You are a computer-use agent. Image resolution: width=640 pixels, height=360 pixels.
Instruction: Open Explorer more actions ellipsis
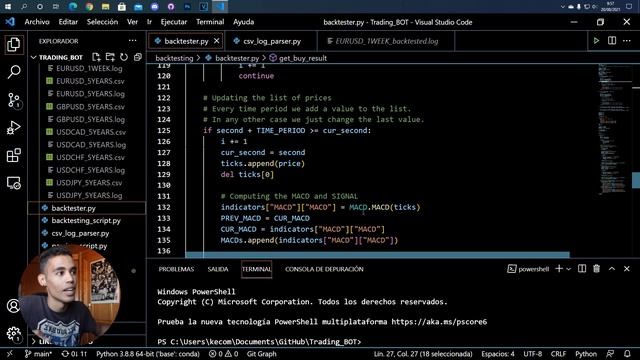click(x=133, y=41)
